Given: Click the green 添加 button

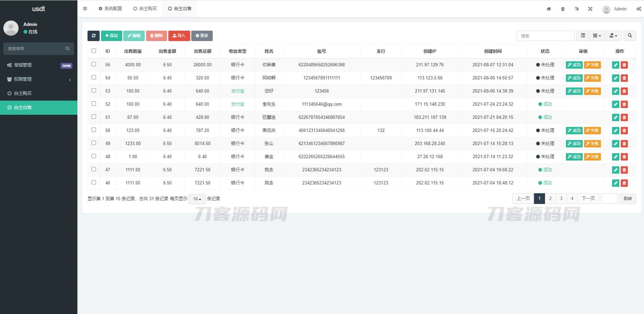Looking at the screenshot, I should coord(111,36).
